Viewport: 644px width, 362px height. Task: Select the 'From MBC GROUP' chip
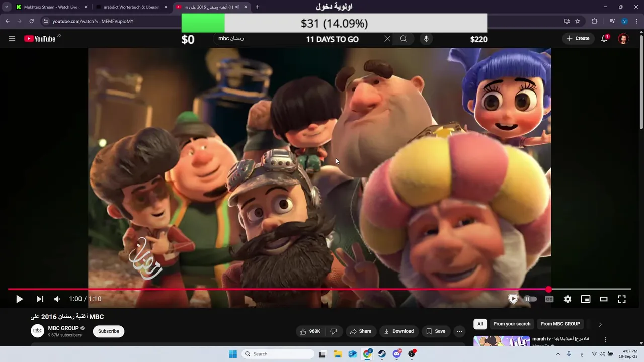point(560,324)
